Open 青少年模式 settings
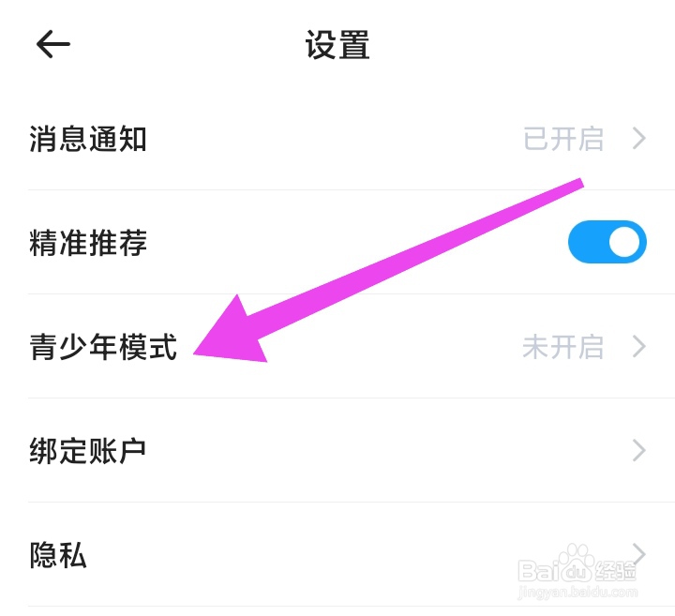675x616 pixels. tap(337, 346)
